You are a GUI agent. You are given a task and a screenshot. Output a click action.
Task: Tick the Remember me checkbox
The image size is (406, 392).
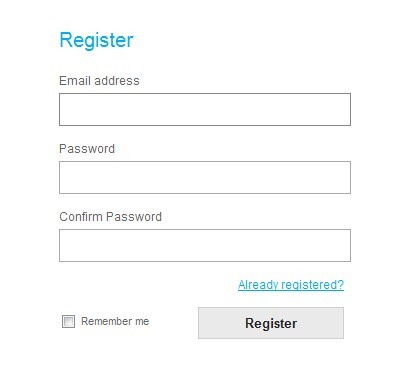(x=68, y=321)
